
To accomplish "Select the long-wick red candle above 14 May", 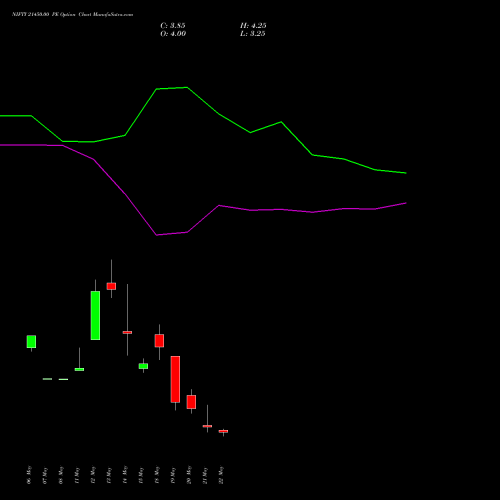I will click(x=127, y=332).
